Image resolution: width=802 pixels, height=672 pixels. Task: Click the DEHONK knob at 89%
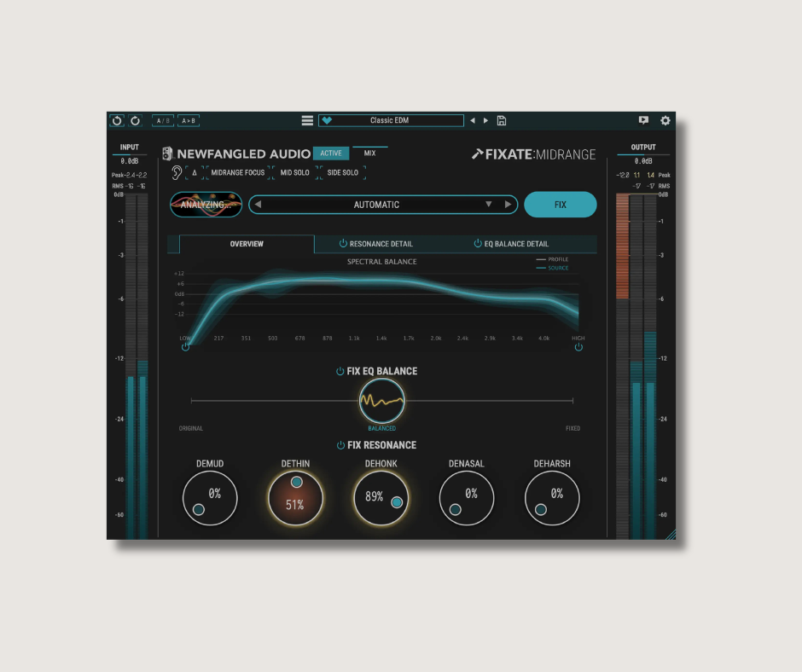[x=381, y=498]
